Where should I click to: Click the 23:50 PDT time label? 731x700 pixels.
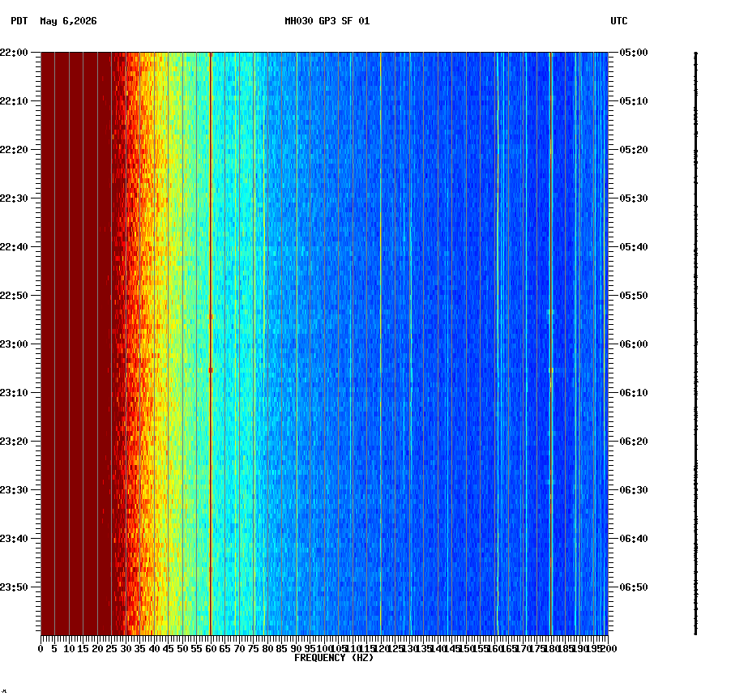tap(14, 587)
